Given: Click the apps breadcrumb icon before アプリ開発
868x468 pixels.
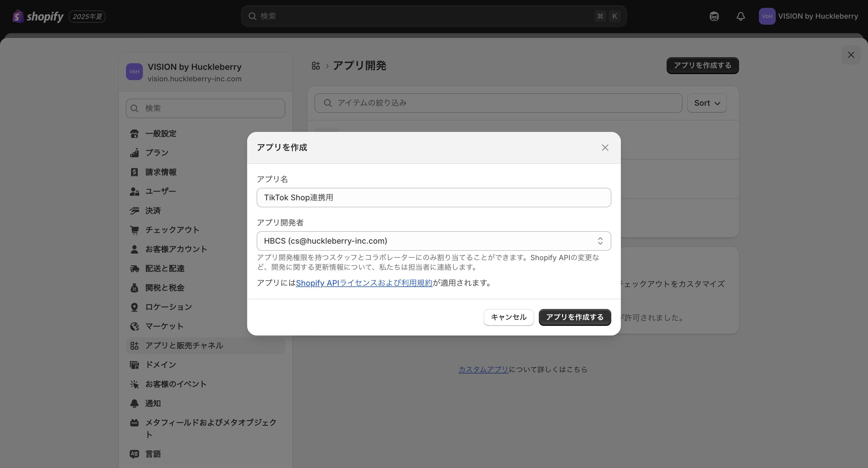Looking at the screenshot, I should [x=316, y=66].
